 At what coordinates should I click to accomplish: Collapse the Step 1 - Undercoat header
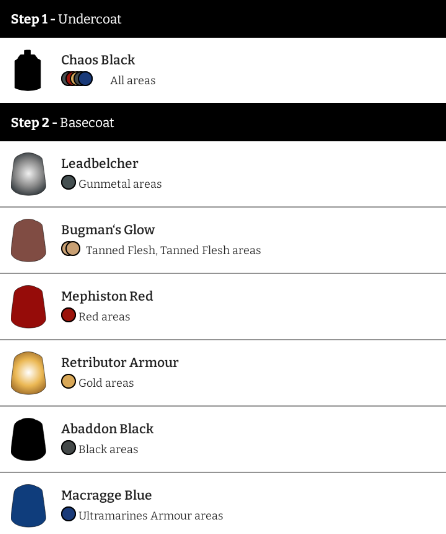(223, 19)
